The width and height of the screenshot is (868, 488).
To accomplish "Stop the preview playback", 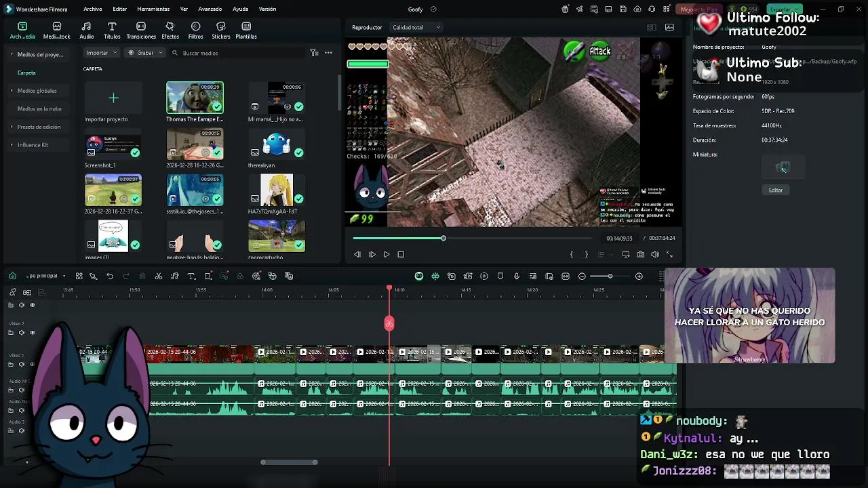I will pyautogui.click(x=401, y=254).
